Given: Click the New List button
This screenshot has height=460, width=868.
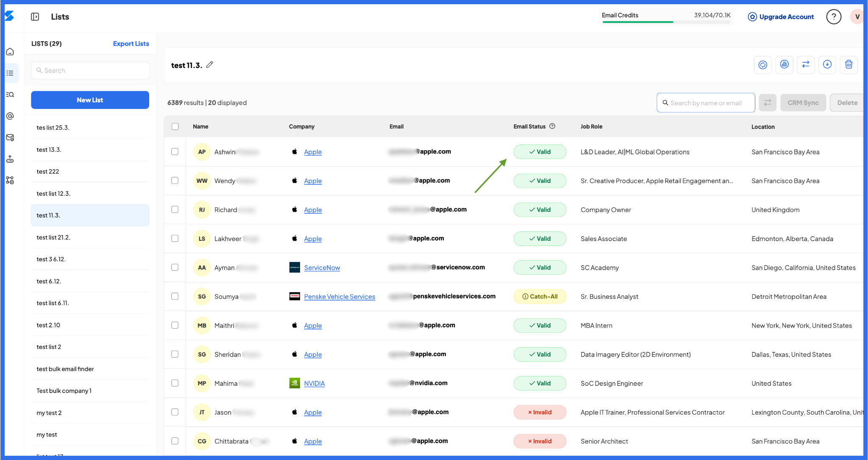Looking at the screenshot, I should coord(90,100).
